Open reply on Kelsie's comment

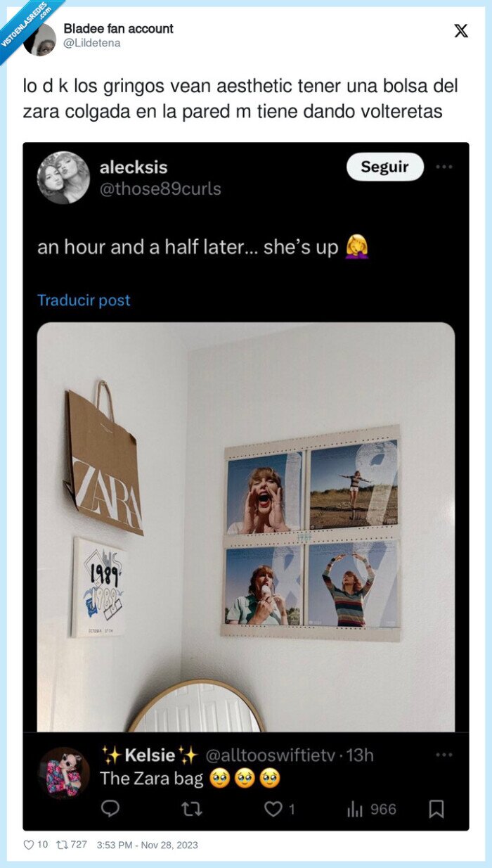coord(110,809)
